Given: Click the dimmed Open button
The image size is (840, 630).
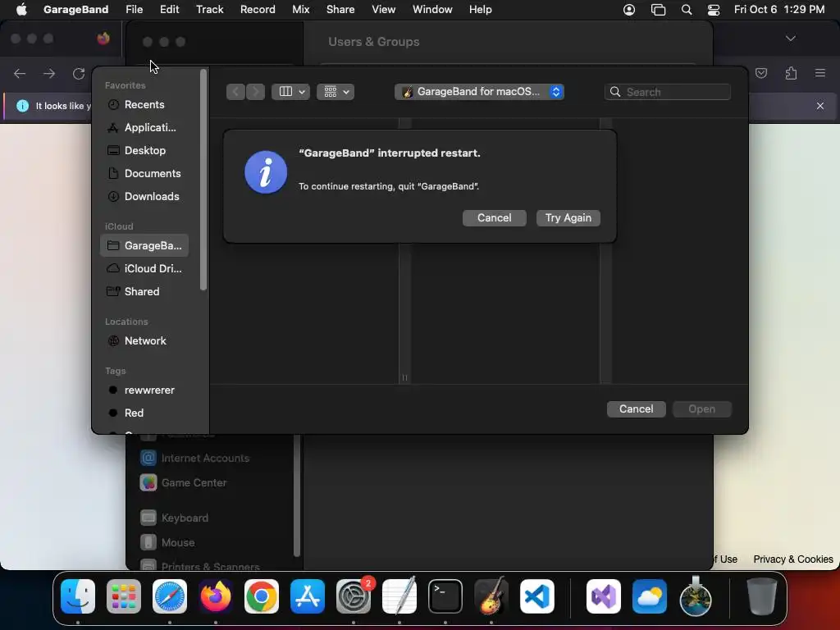Looking at the screenshot, I should pos(702,409).
